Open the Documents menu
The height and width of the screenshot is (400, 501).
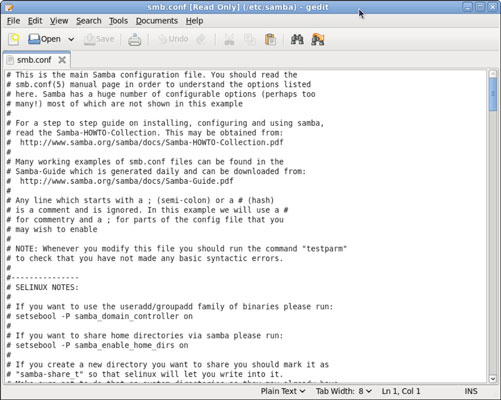pyautogui.click(x=157, y=21)
